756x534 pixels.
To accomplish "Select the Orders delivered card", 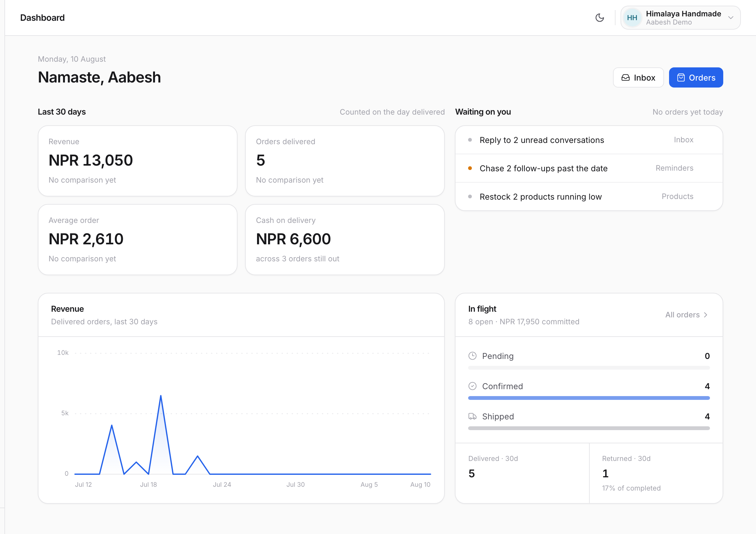I will click(x=345, y=161).
